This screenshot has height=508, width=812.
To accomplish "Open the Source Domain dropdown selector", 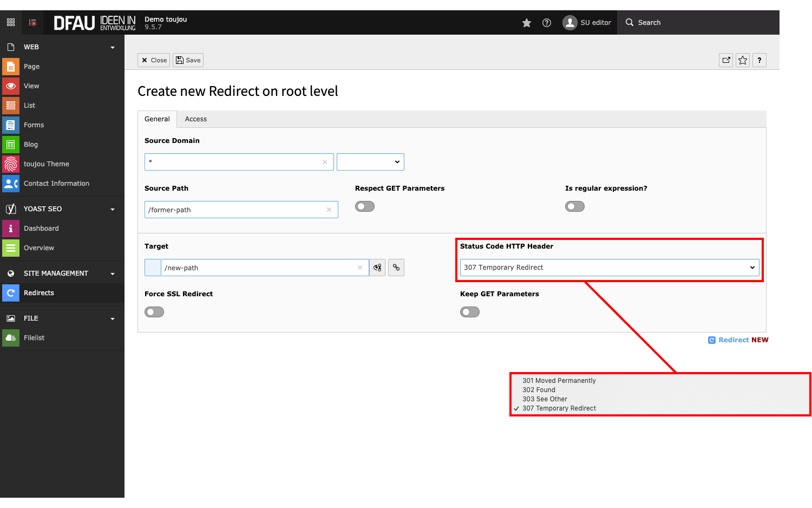I will point(370,162).
